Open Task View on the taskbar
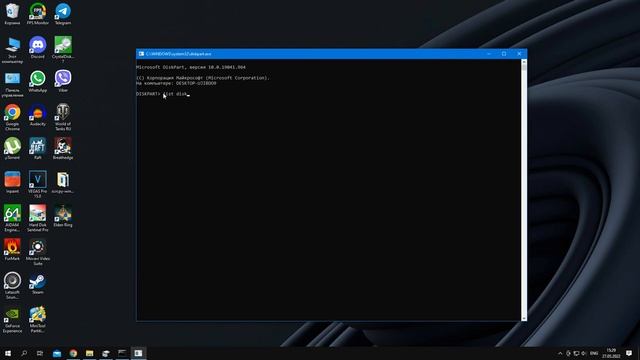Viewport: 640px width, 360px height. [40, 353]
